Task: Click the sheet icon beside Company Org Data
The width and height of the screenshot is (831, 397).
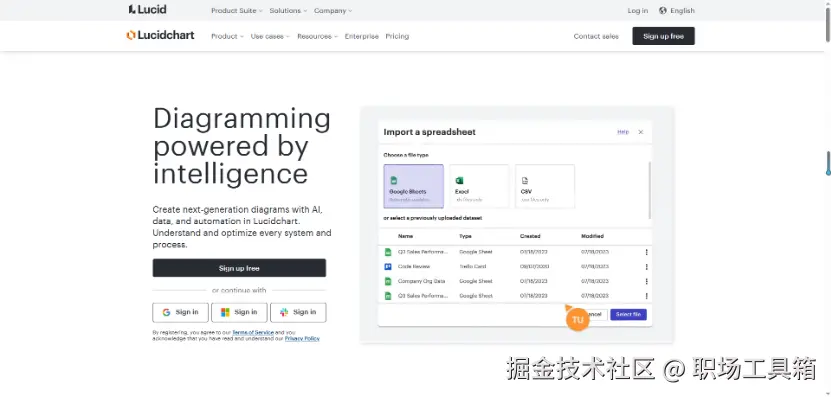Action: pos(388,281)
